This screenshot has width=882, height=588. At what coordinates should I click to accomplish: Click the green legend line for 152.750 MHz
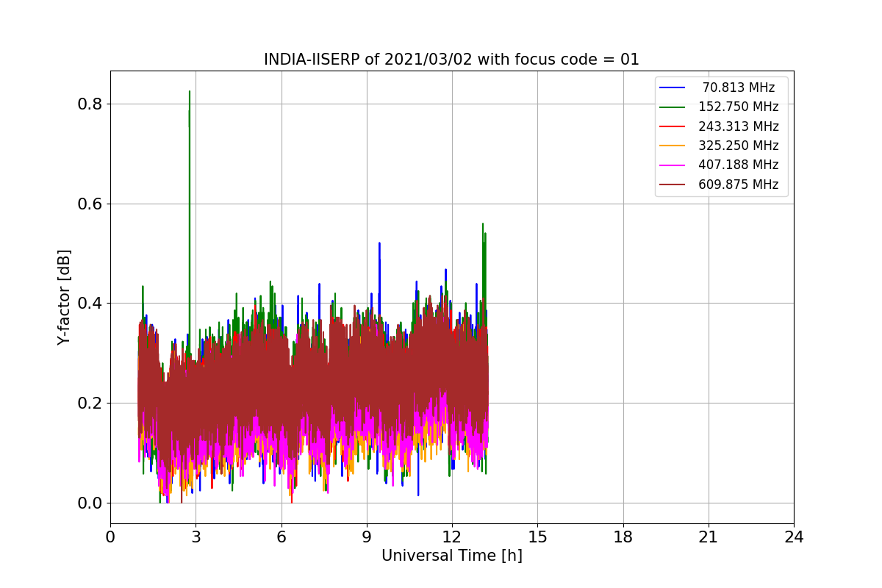pos(673,107)
